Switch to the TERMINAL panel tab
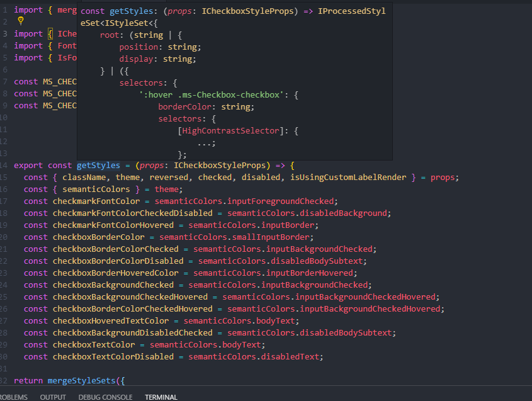Image resolution: width=532 pixels, height=401 pixels. 161,397
